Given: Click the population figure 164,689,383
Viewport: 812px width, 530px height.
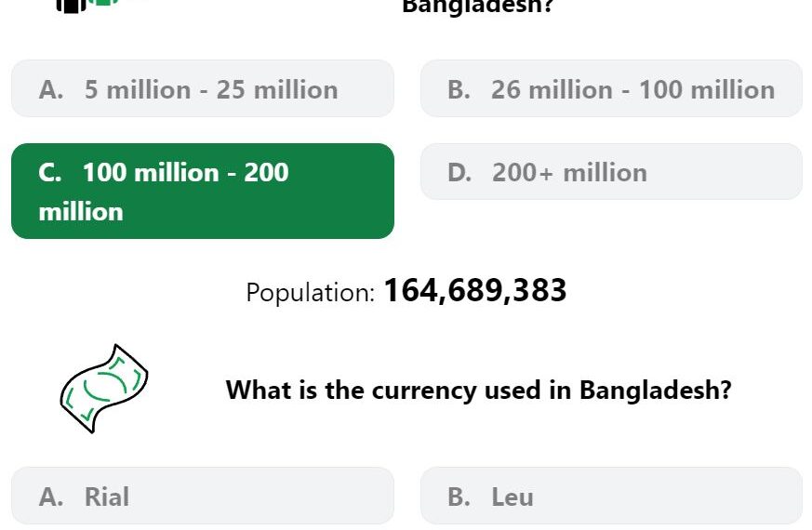Looking at the screenshot, I should [475, 290].
